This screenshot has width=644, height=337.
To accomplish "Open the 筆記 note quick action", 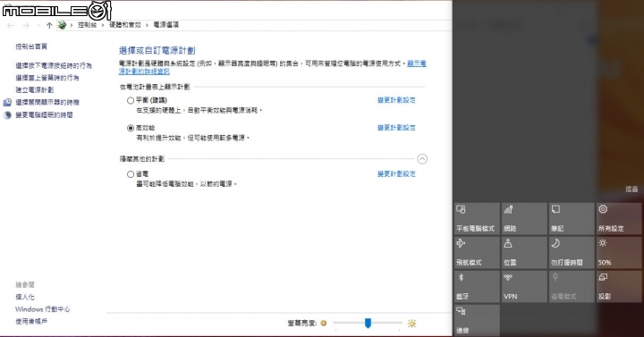I will 572,219.
